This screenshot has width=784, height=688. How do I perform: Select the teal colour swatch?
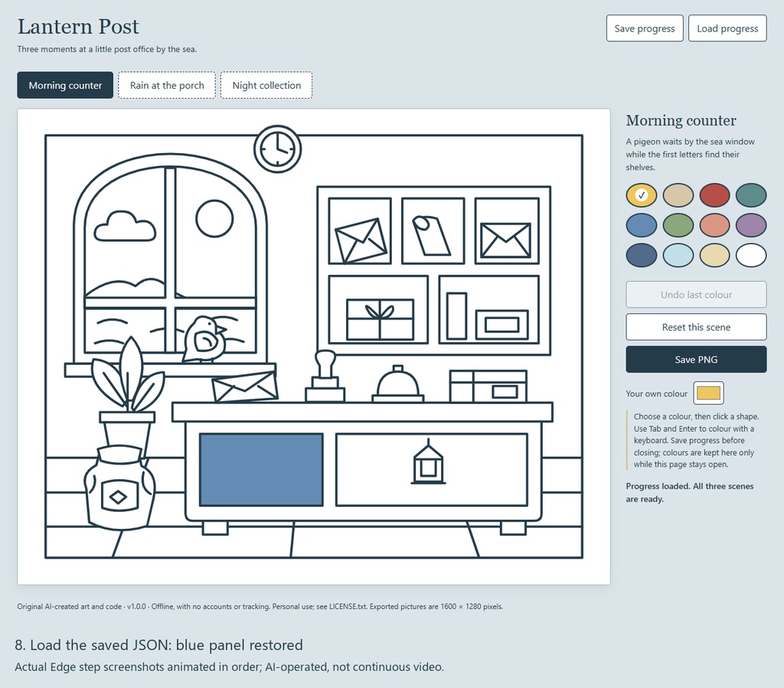751,195
